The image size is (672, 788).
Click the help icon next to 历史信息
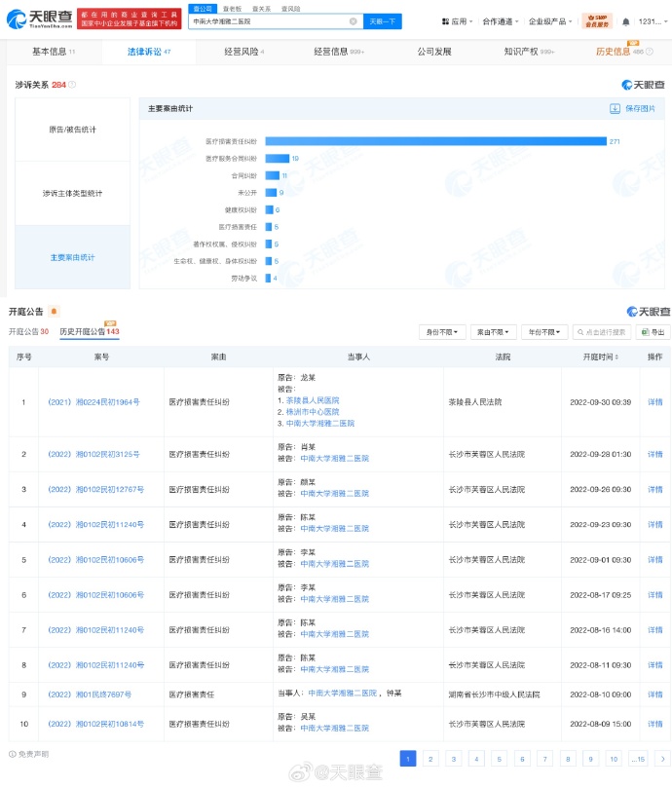pos(650,52)
